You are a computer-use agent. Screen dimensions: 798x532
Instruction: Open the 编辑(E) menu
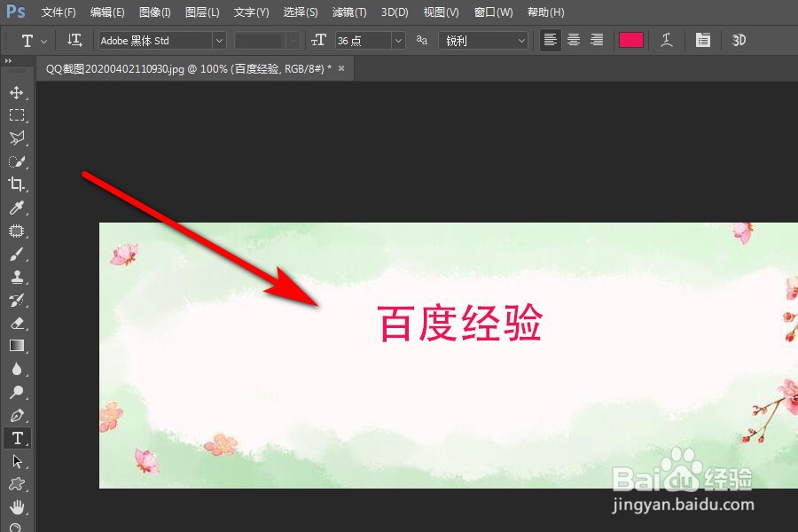107,12
